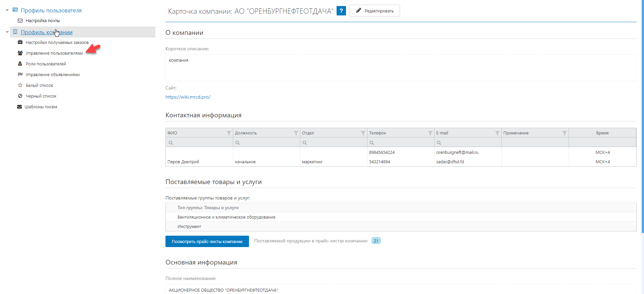Open Роли пользователей in sidebar

point(46,64)
